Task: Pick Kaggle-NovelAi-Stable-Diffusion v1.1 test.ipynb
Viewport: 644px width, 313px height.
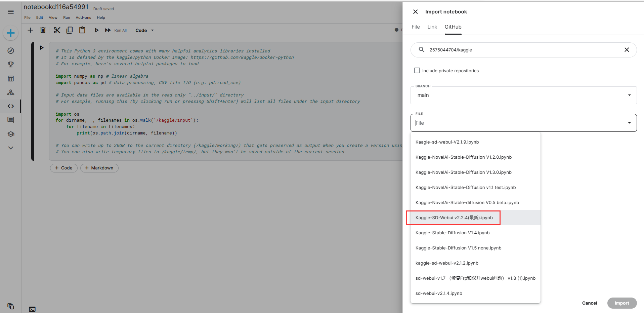Action: coord(475,188)
